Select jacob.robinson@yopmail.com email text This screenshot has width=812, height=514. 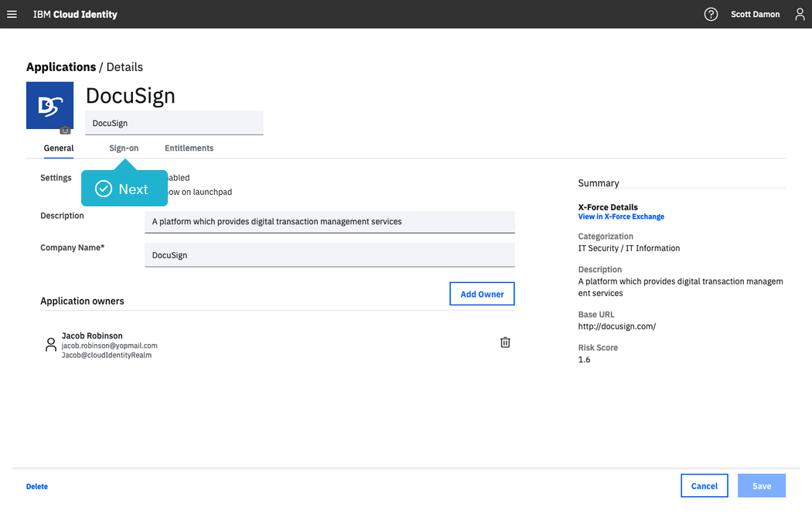coord(109,346)
